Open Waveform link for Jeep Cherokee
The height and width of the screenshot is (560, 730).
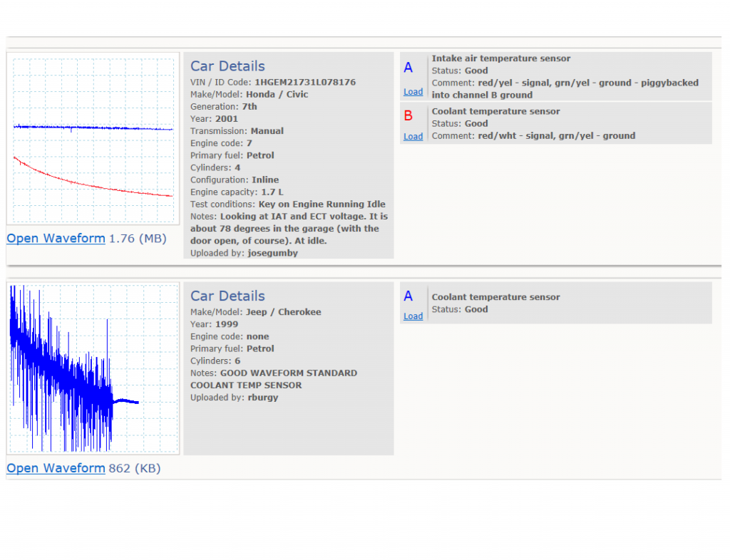coord(56,468)
